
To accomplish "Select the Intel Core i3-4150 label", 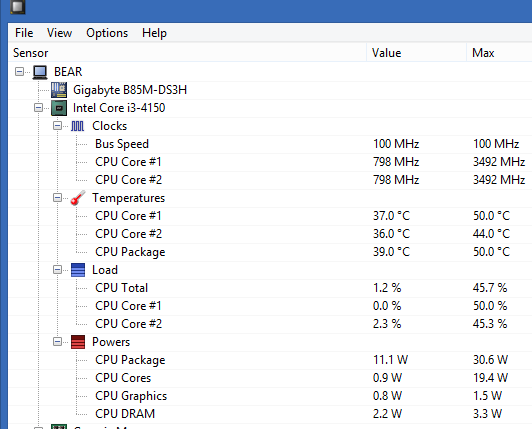I will point(119,108).
